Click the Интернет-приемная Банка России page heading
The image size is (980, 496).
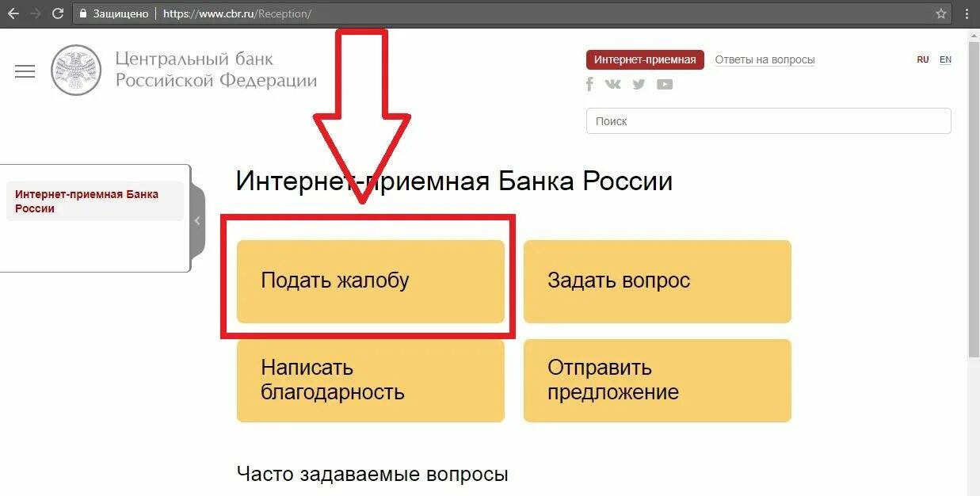click(x=454, y=181)
